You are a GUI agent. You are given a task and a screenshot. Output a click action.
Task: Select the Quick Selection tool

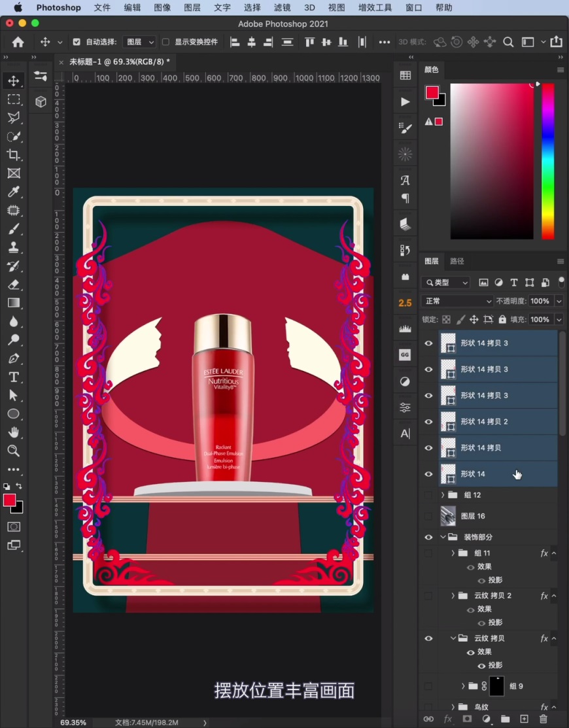tap(14, 136)
